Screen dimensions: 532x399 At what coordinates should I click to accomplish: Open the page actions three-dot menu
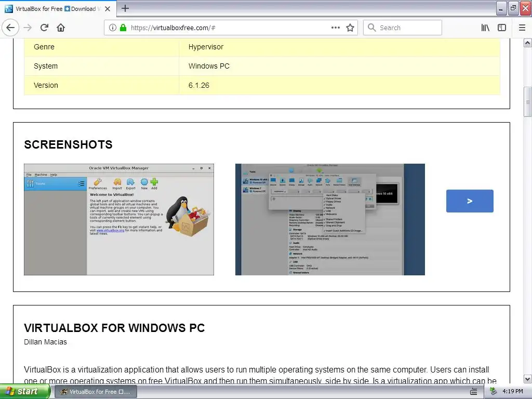click(335, 28)
